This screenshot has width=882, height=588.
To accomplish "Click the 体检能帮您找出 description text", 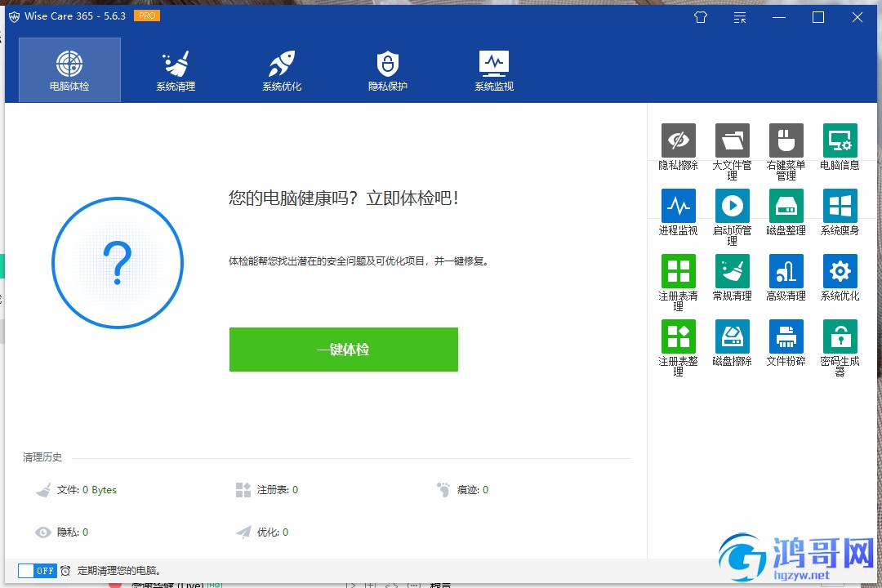I will [x=359, y=261].
